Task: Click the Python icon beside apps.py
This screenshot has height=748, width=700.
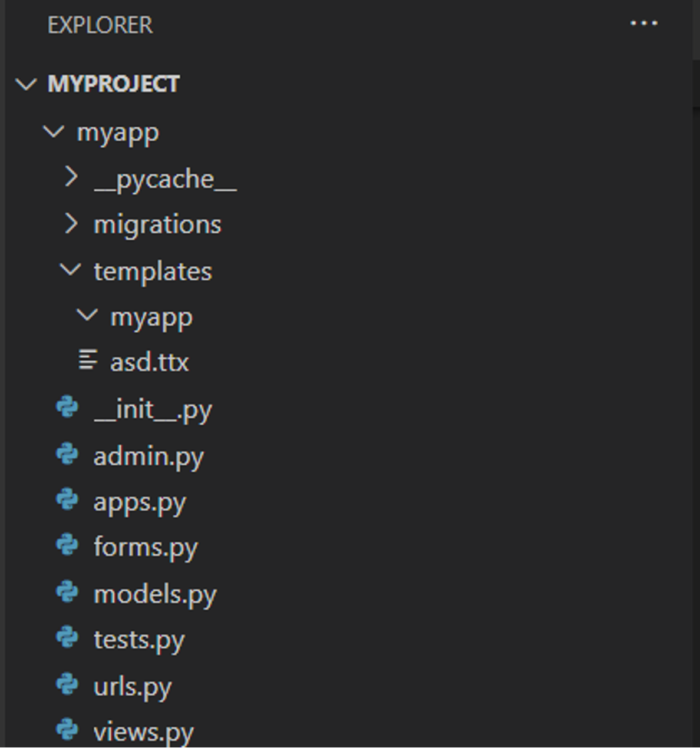Action: 67,501
